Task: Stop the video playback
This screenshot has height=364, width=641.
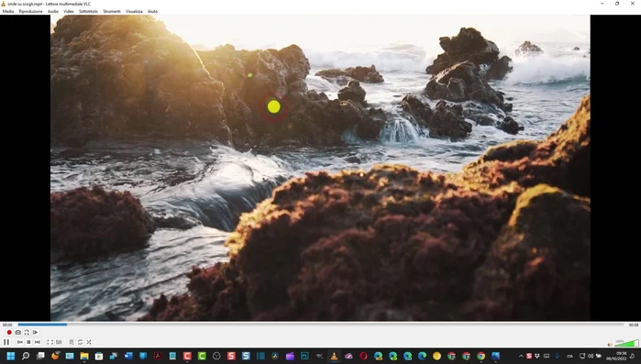Action: (28, 342)
